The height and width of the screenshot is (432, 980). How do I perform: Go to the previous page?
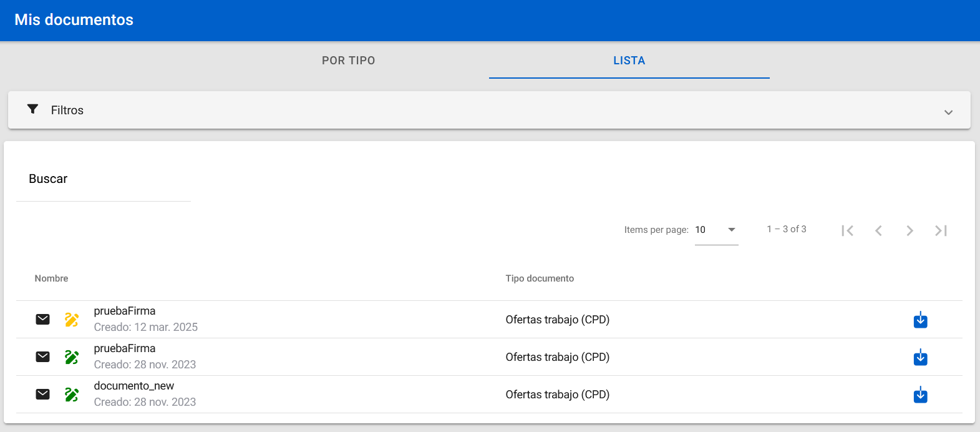(878, 230)
